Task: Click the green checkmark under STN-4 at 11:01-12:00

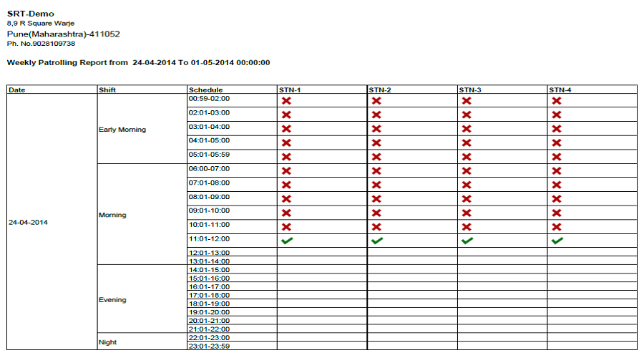Action: 557,241
